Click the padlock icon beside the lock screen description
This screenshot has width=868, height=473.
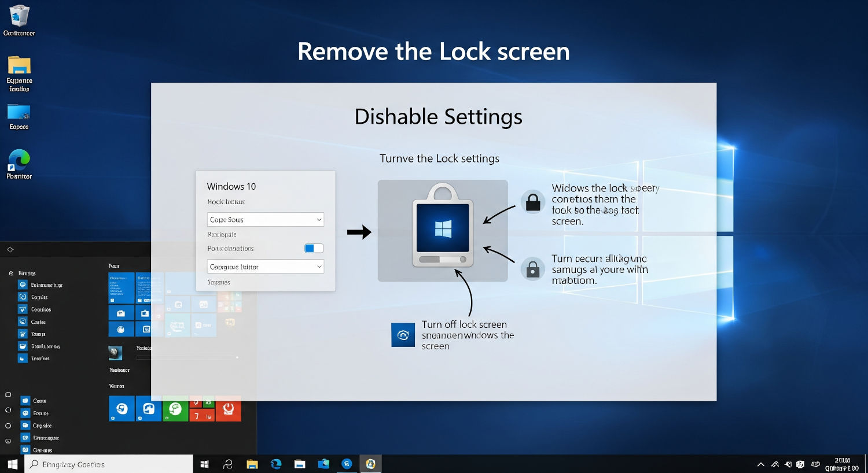coord(532,202)
